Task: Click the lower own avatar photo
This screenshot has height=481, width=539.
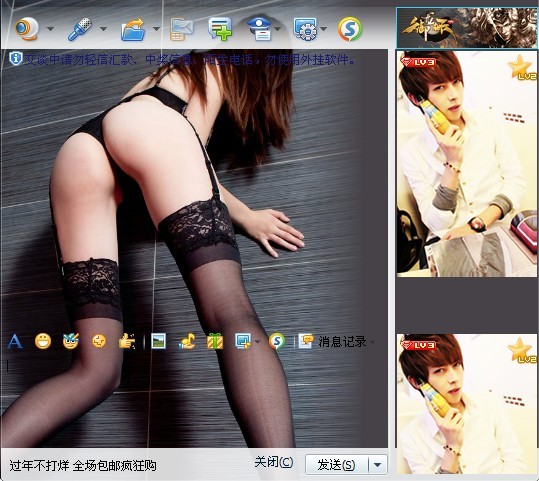Action: click(x=466, y=404)
